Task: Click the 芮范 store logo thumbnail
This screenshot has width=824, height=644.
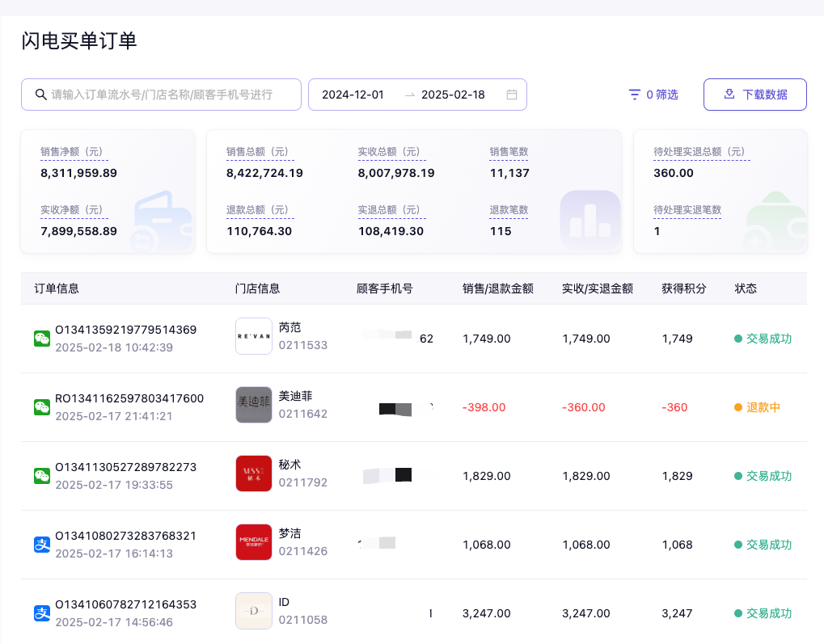Action: pyautogui.click(x=253, y=336)
